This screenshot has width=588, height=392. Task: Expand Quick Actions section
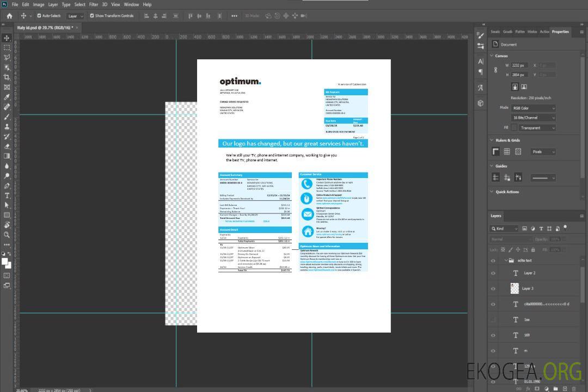click(492, 192)
